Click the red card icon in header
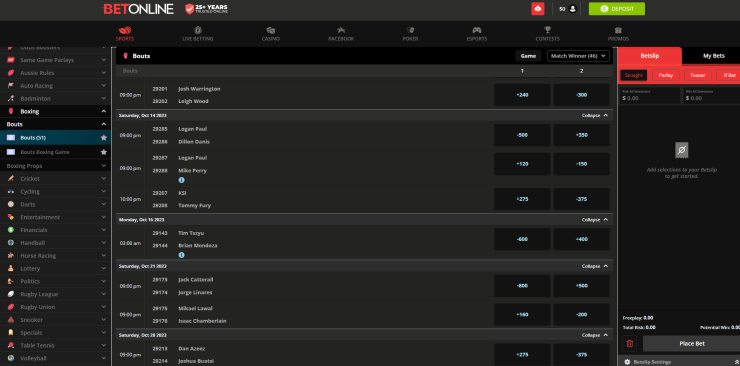The height and width of the screenshot is (366, 740). 538,8
